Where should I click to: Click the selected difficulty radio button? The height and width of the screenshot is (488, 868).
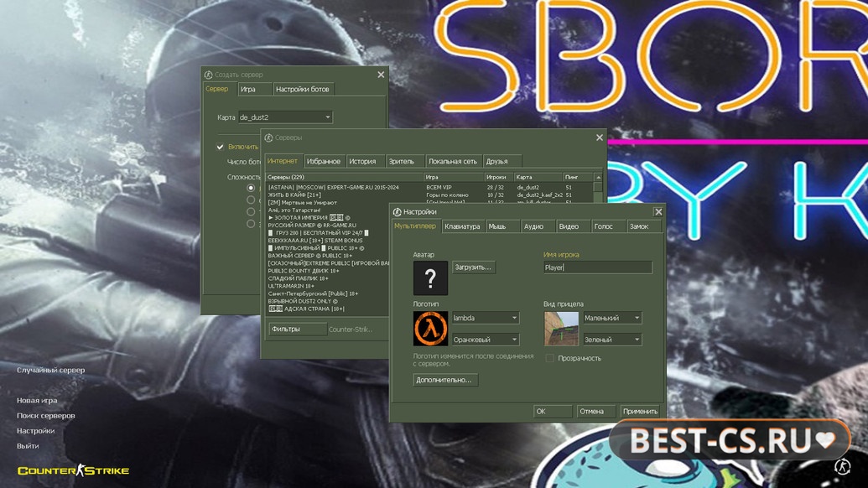tap(251, 188)
